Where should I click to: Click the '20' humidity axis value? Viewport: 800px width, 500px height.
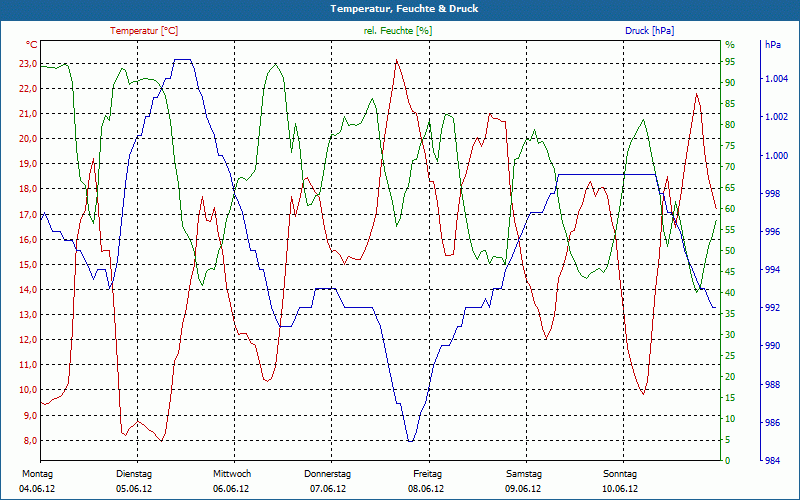click(730, 377)
